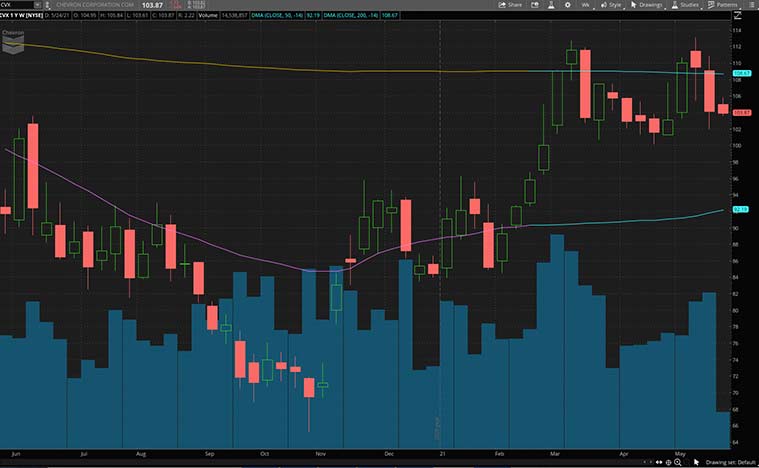The height and width of the screenshot is (468, 759).
Task: Click the link icon next to symbol box
Action: [47, 5]
